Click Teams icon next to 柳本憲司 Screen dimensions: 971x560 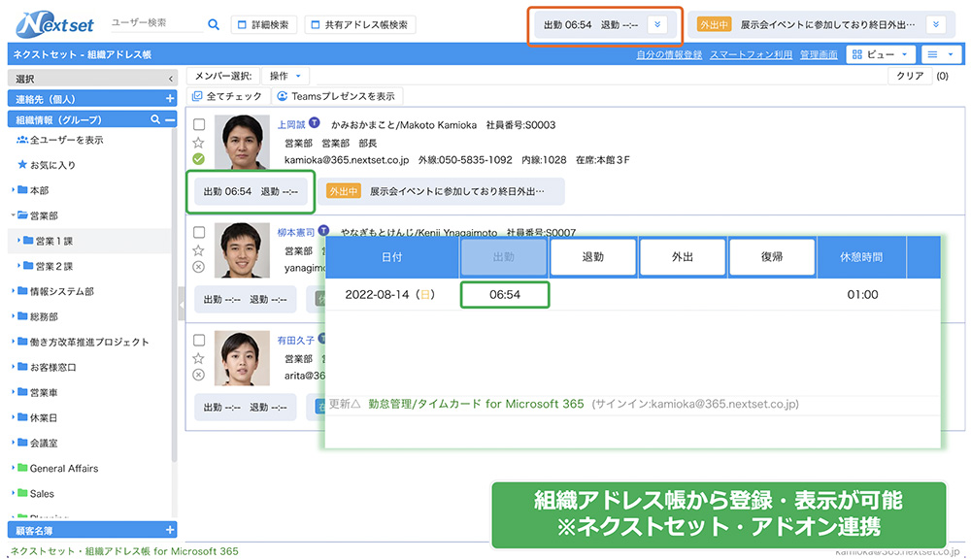click(323, 231)
